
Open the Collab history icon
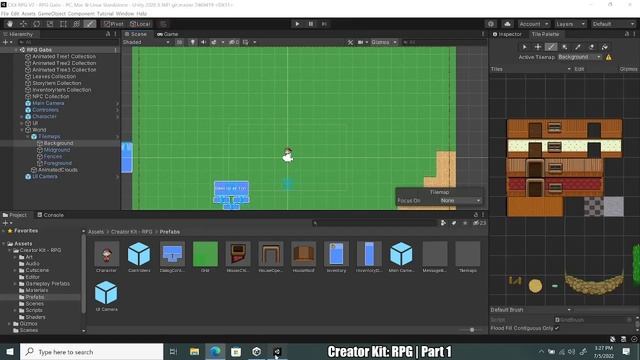point(491,24)
